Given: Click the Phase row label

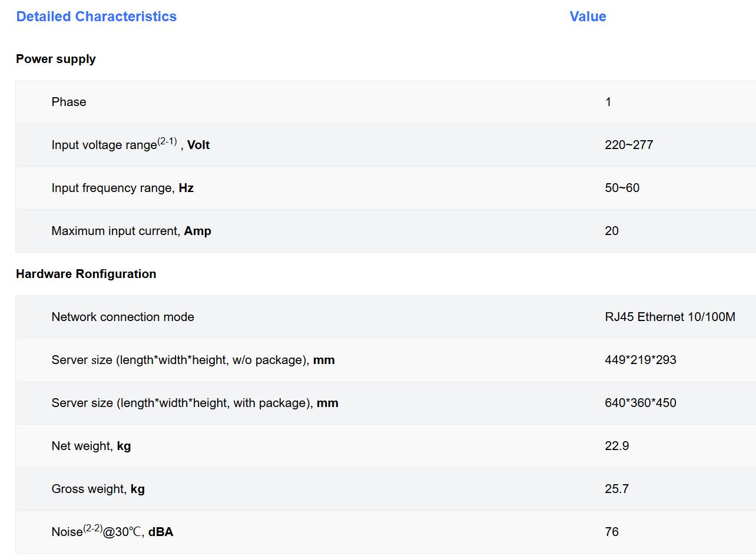Looking at the screenshot, I should [69, 102].
